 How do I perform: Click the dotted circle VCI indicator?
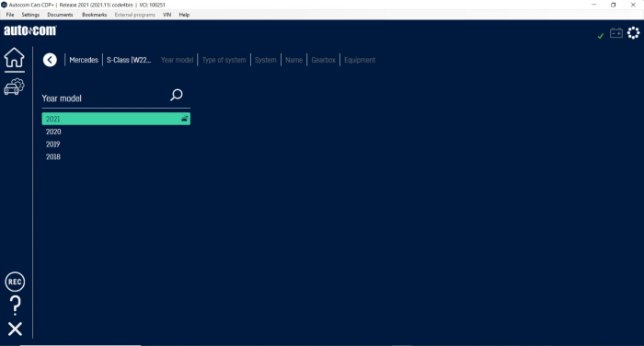pyautogui.click(x=633, y=33)
